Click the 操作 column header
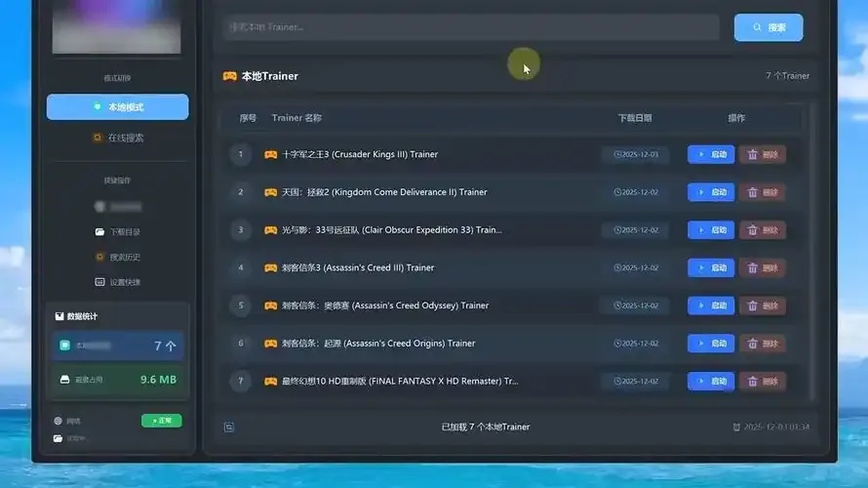Viewport: 868px width, 488px height. click(736, 118)
